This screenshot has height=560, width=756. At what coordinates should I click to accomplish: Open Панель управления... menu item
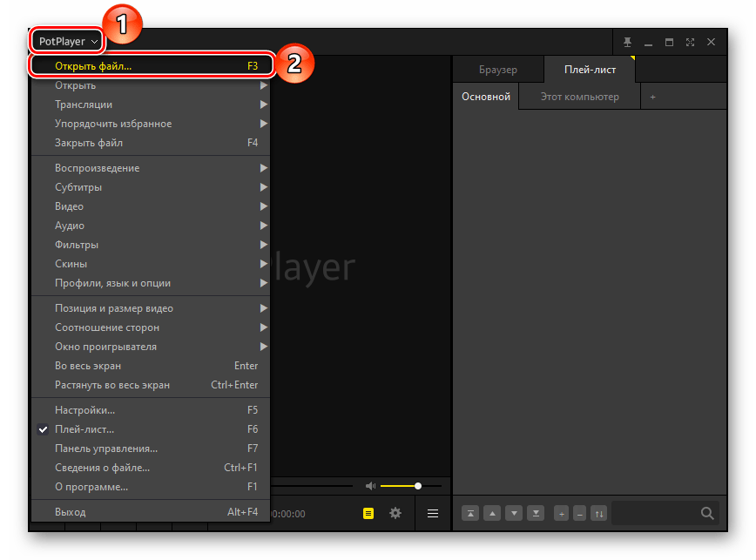click(x=151, y=449)
